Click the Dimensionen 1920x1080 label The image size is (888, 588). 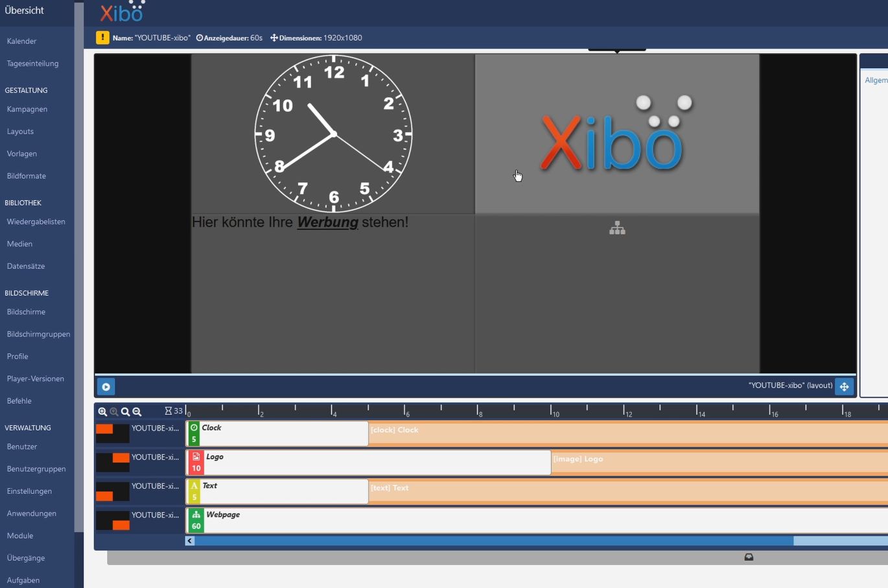pyautogui.click(x=316, y=38)
